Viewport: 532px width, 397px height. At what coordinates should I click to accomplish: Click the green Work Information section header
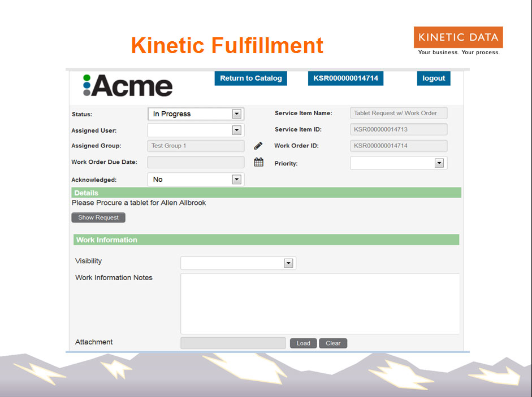266,239
